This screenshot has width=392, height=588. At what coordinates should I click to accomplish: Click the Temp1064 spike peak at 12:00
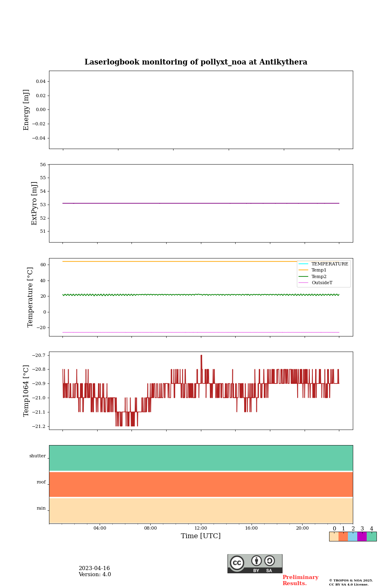(201, 356)
